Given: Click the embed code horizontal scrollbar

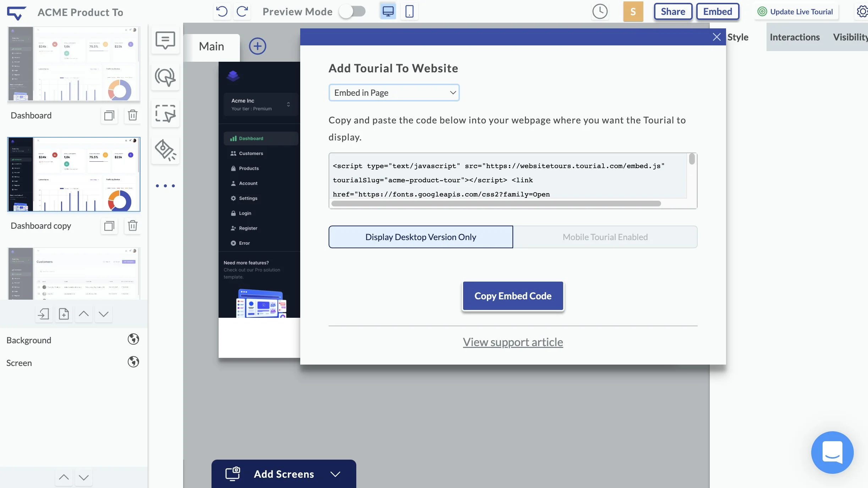Looking at the screenshot, I should coord(496,204).
